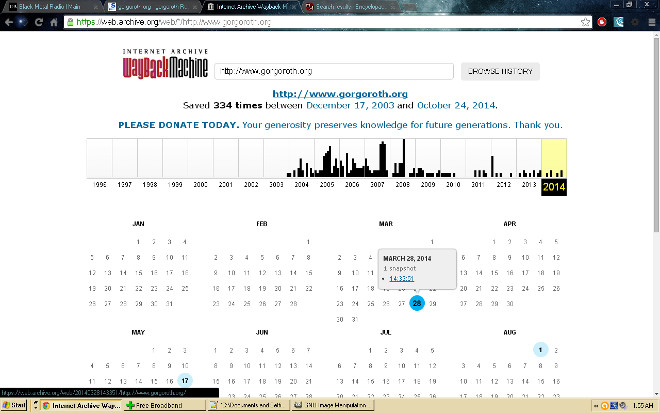
Task: Click highlighted May 17 calendar day
Action: pos(185,381)
